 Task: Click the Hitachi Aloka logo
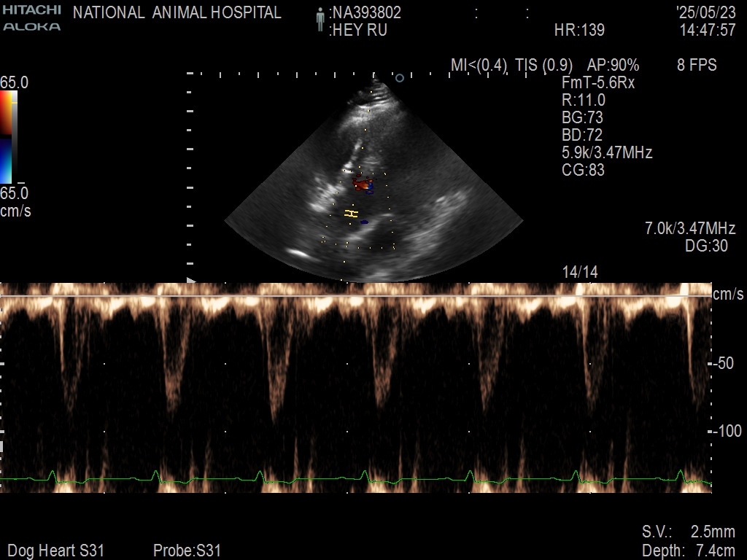pos(31,18)
